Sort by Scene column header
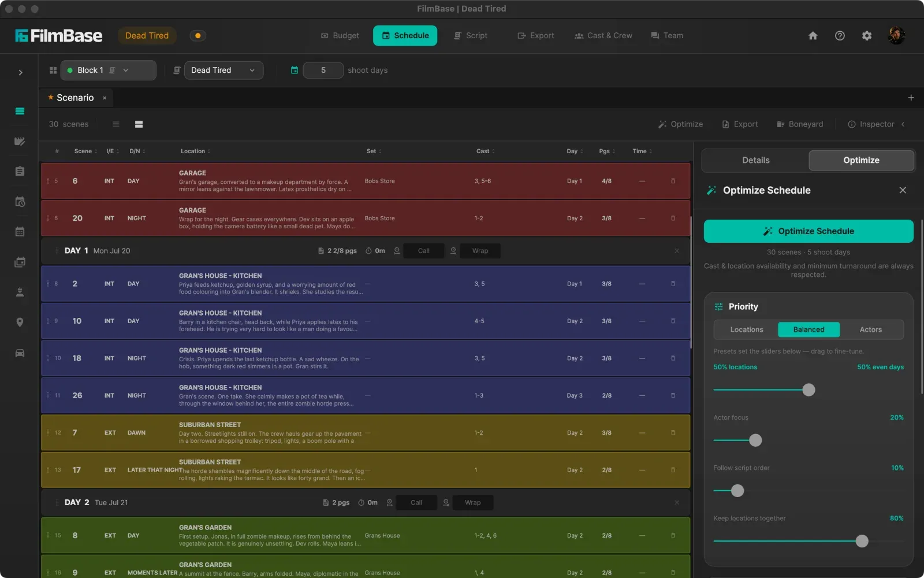Viewport: 924px width, 578px height. (85, 151)
